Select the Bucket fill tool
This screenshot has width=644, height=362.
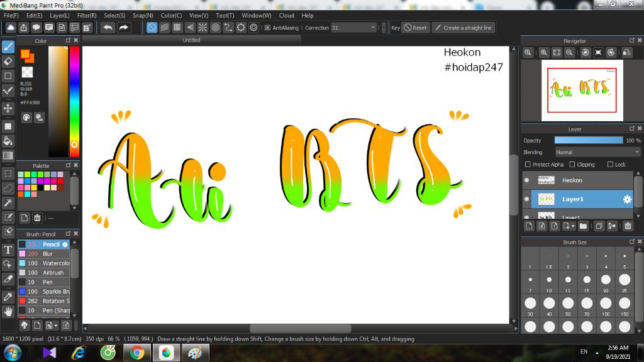[x=8, y=141]
